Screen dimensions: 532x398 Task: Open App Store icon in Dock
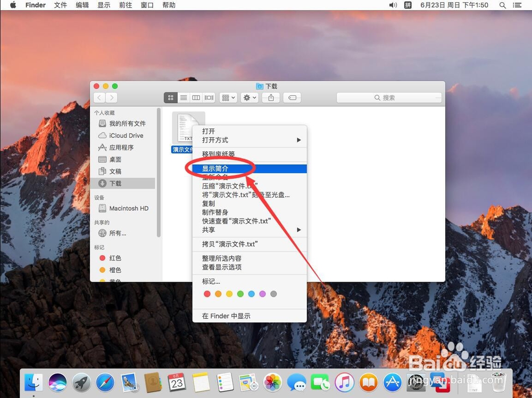(393, 383)
